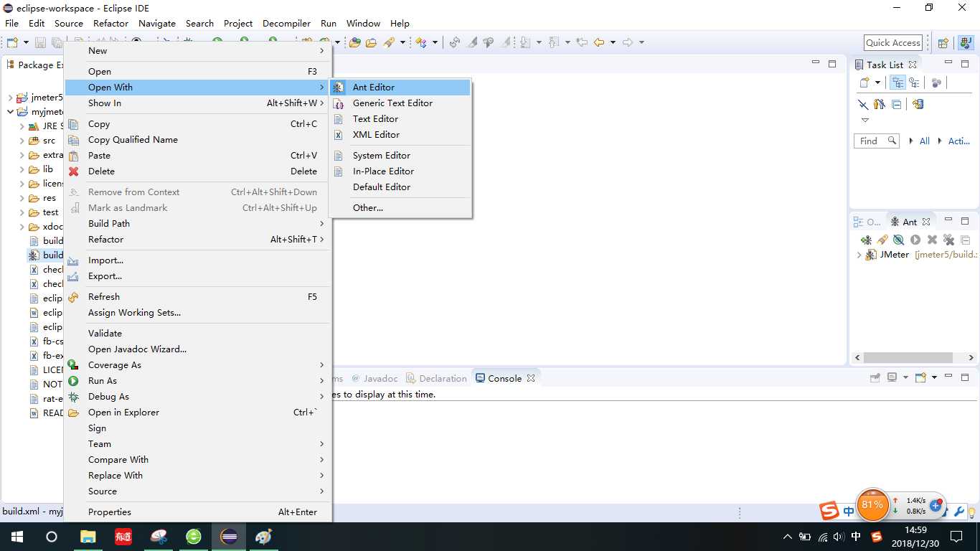Click the Open Perspective icon
The width and height of the screenshot is (980, 551).
[x=943, y=43]
